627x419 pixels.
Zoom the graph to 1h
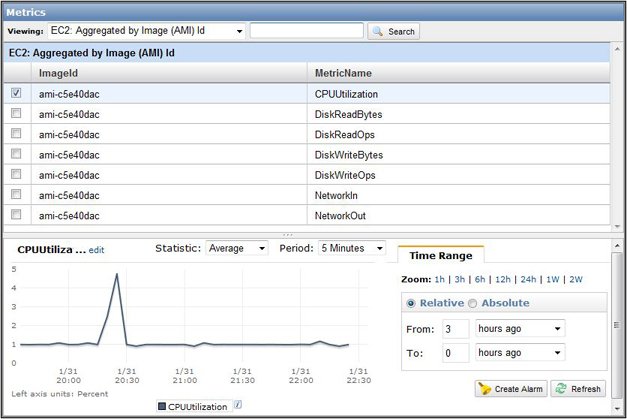[439, 279]
